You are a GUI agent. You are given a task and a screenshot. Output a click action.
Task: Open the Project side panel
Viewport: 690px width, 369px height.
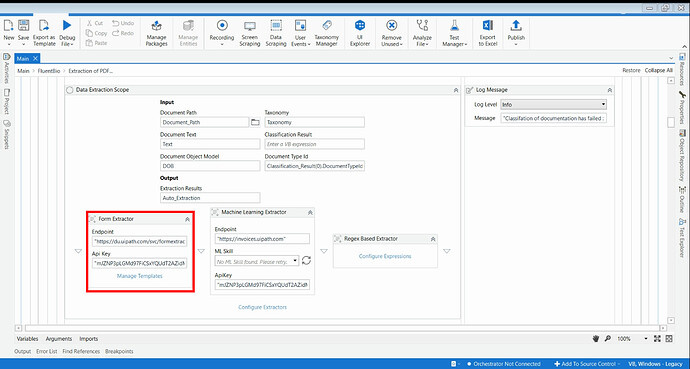click(7, 102)
